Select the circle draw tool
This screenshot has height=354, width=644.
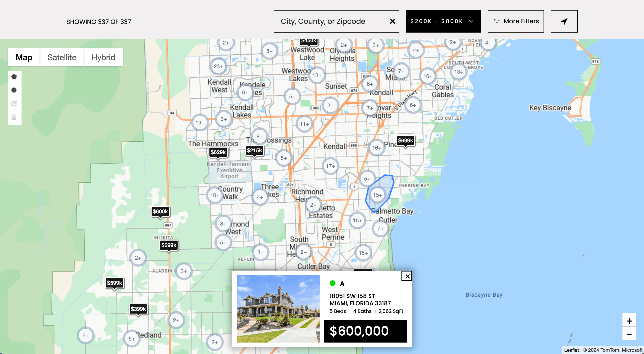pos(14,90)
